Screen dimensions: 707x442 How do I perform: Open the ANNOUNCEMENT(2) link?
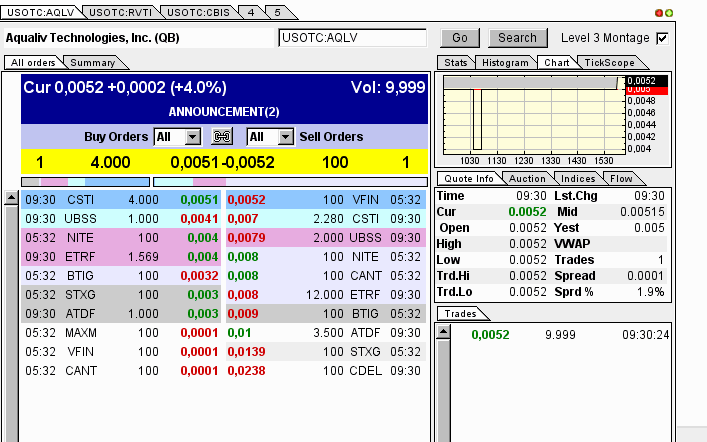pos(224,112)
